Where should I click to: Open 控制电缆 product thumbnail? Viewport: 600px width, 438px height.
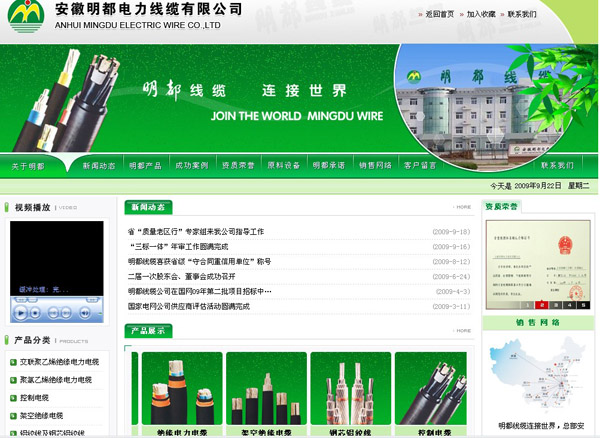click(x=431, y=388)
